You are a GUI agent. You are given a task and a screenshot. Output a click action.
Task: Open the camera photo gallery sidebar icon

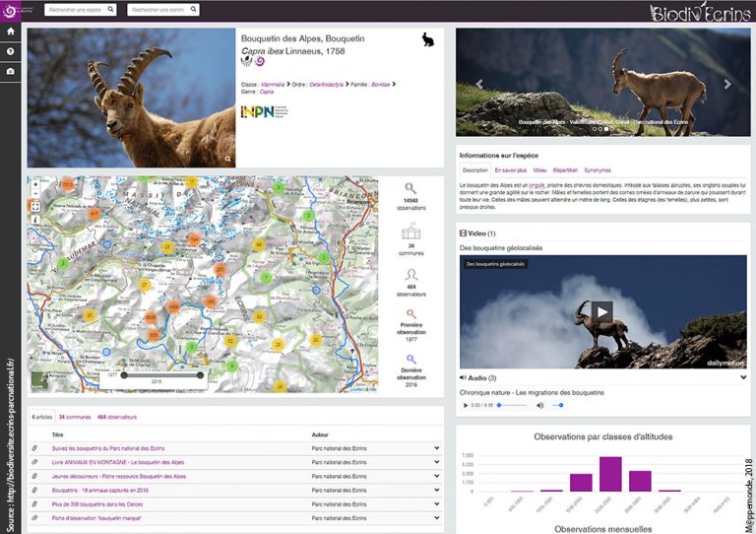(10, 71)
